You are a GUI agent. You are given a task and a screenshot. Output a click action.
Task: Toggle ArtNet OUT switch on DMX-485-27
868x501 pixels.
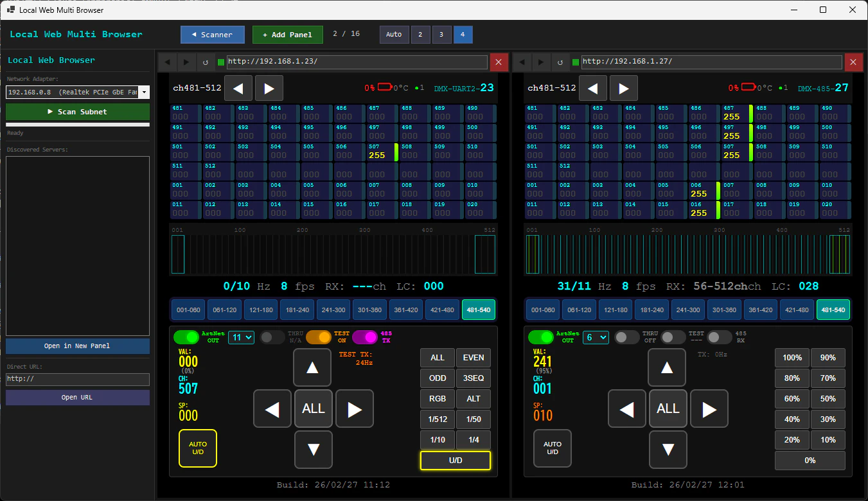pyautogui.click(x=541, y=337)
